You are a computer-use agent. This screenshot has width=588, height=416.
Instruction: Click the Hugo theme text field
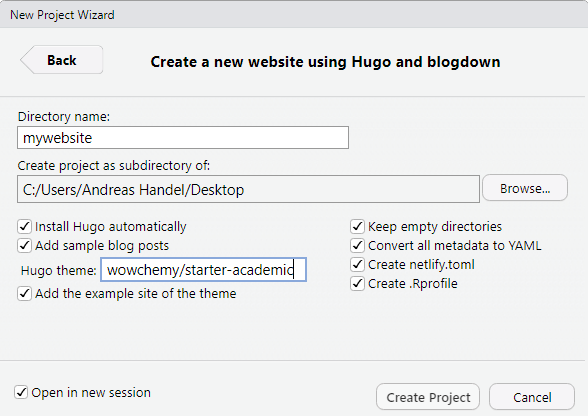click(204, 270)
